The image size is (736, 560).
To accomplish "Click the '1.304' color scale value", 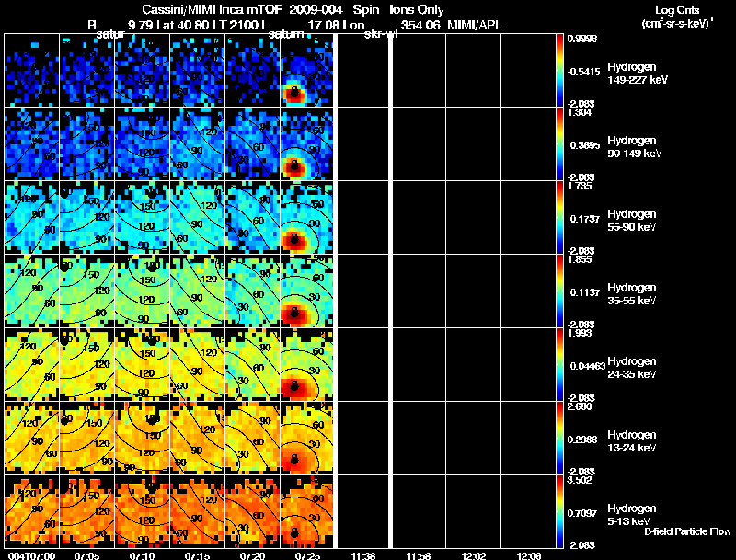I will point(580,112).
